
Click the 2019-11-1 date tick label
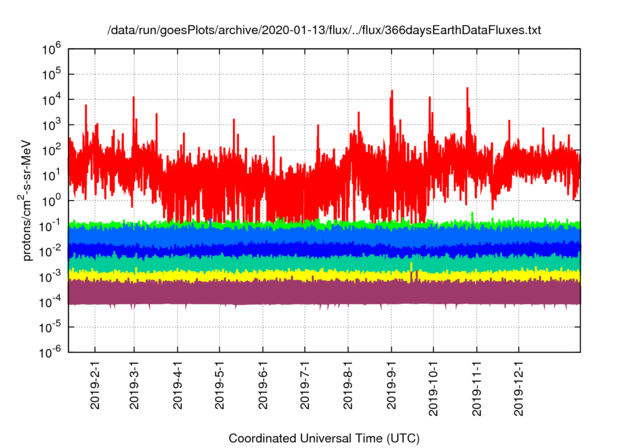click(x=477, y=388)
